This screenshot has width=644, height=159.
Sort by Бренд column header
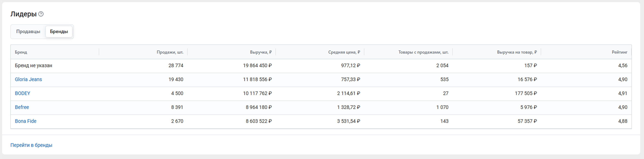[21, 52]
